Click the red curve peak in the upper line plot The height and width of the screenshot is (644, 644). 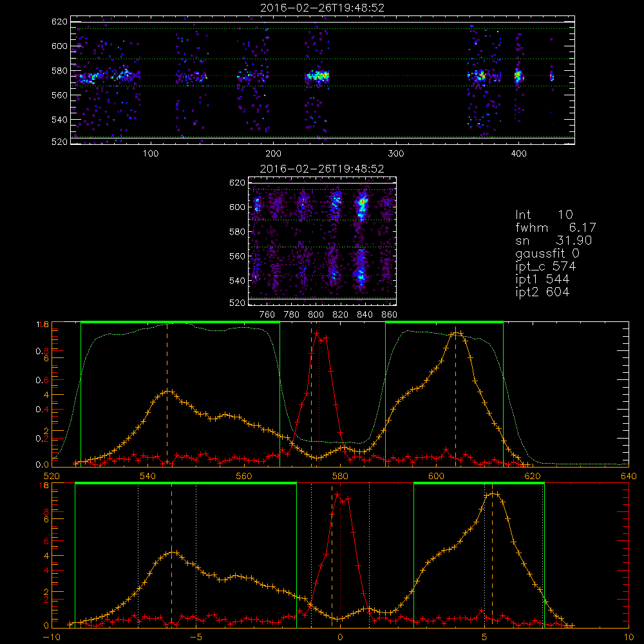coord(317,334)
